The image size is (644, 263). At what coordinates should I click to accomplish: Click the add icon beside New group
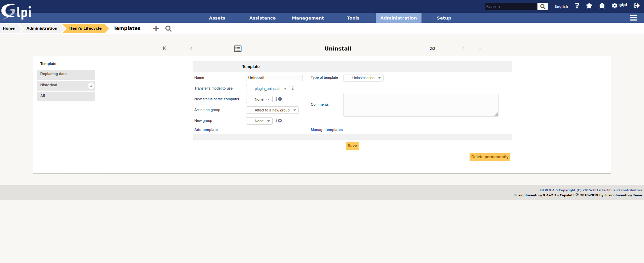[280, 121]
